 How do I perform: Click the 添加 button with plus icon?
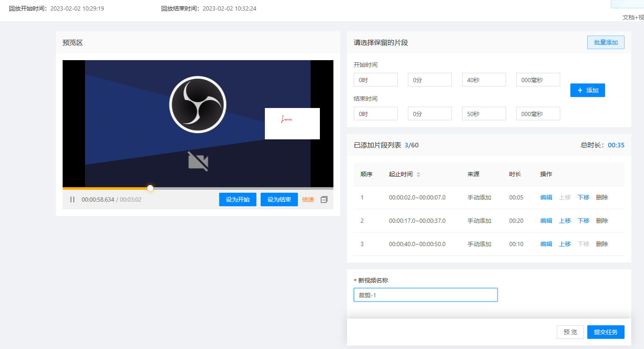pyautogui.click(x=588, y=90)
